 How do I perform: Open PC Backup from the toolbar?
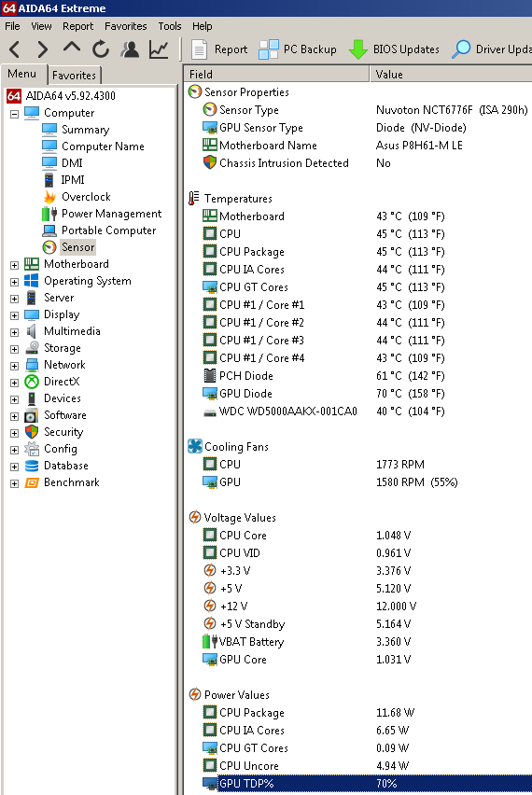(298, 49)
